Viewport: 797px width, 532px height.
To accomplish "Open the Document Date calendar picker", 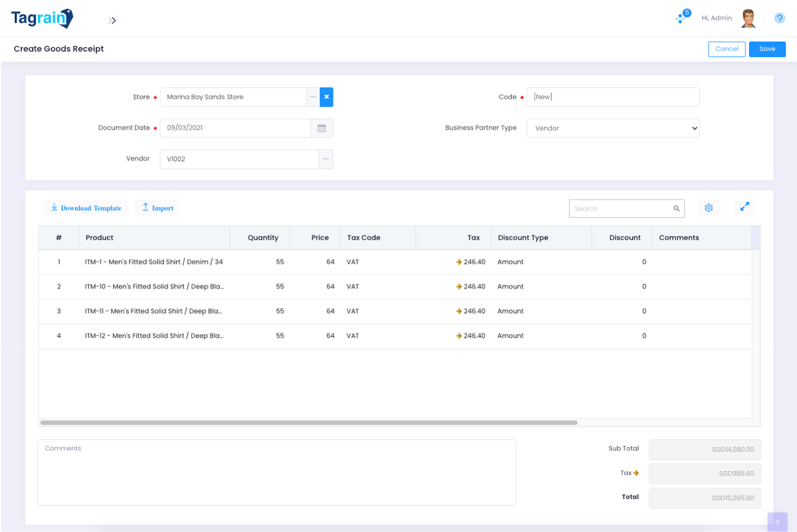I will 321,128.
